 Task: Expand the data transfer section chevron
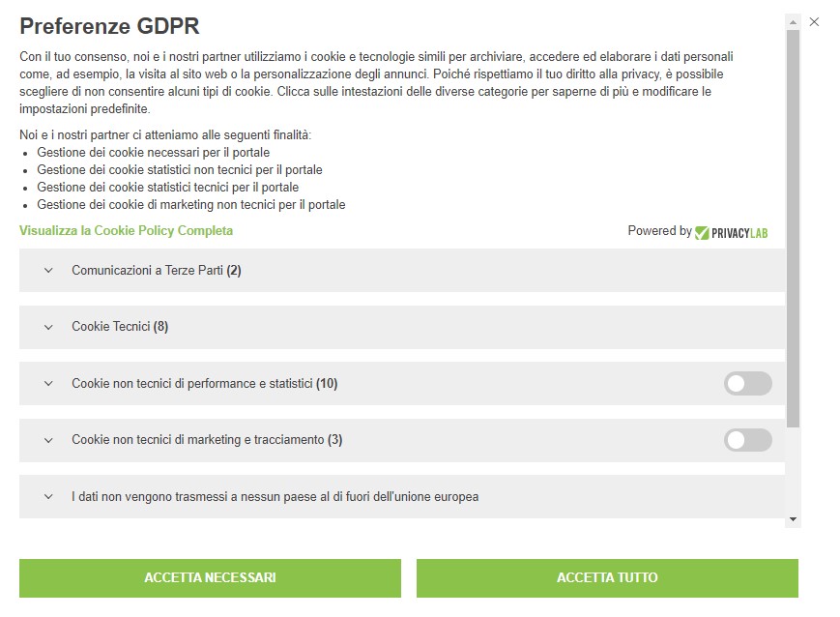point(48,497)
